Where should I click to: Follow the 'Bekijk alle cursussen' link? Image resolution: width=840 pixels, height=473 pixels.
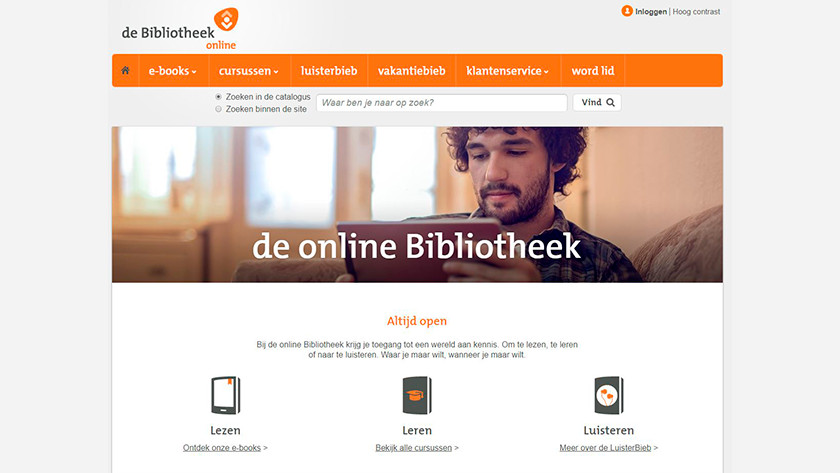click(x=414, y=448)
